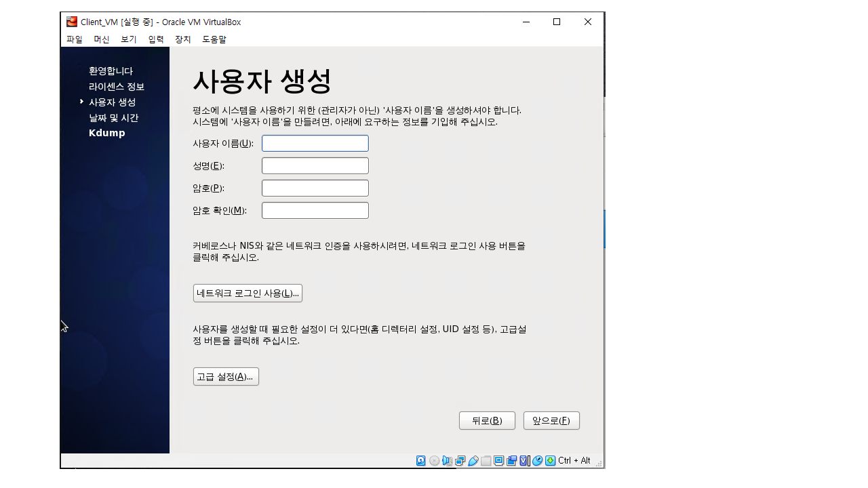The image size is (868, 488).
Task: Click the network adapter status icon
Action: 460,461
